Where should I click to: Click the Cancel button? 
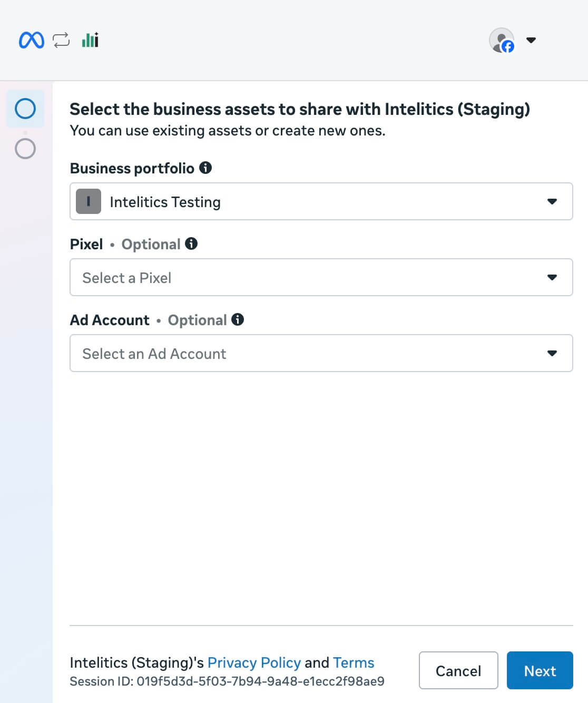[458, 670]
